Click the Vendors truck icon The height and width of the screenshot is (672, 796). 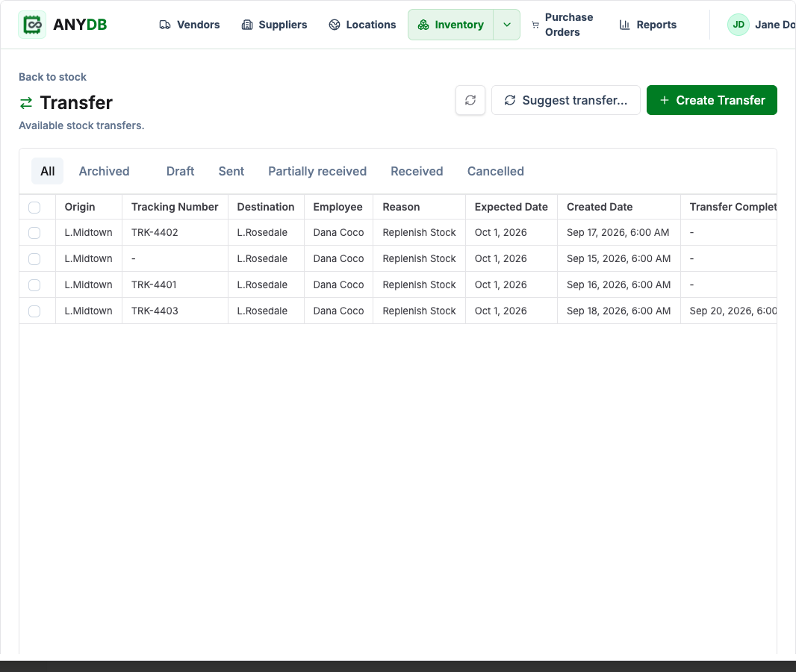(165, 25)
